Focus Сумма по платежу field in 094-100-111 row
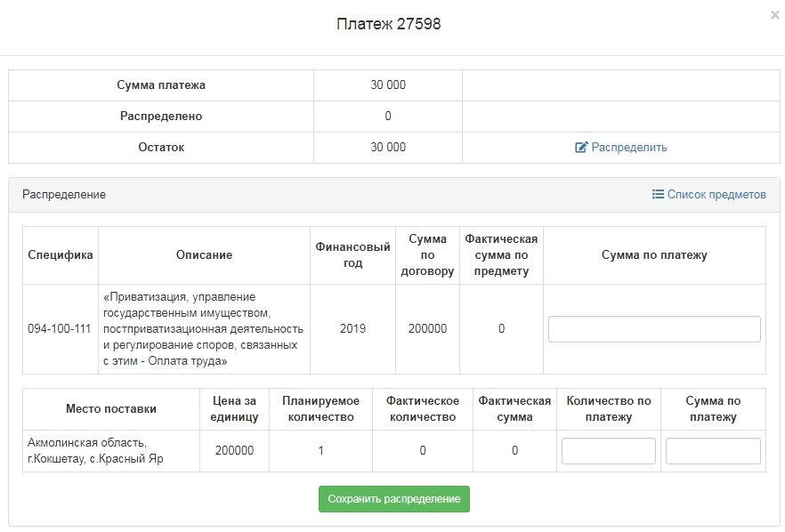 pos(654,329)
